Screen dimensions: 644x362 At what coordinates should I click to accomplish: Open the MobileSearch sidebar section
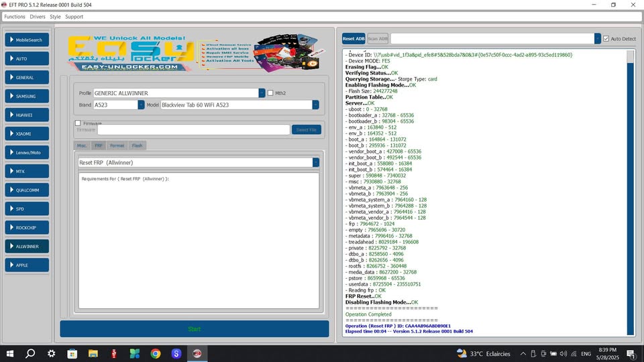27,40
